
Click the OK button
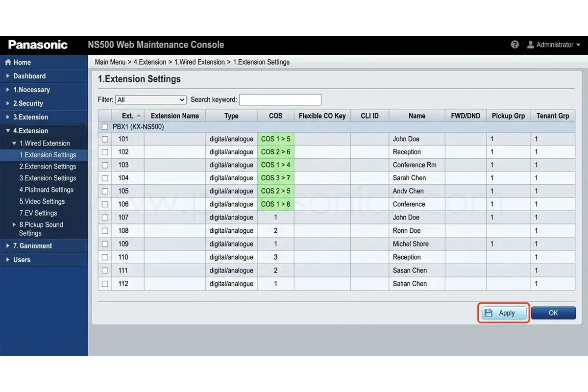[553, 313]
